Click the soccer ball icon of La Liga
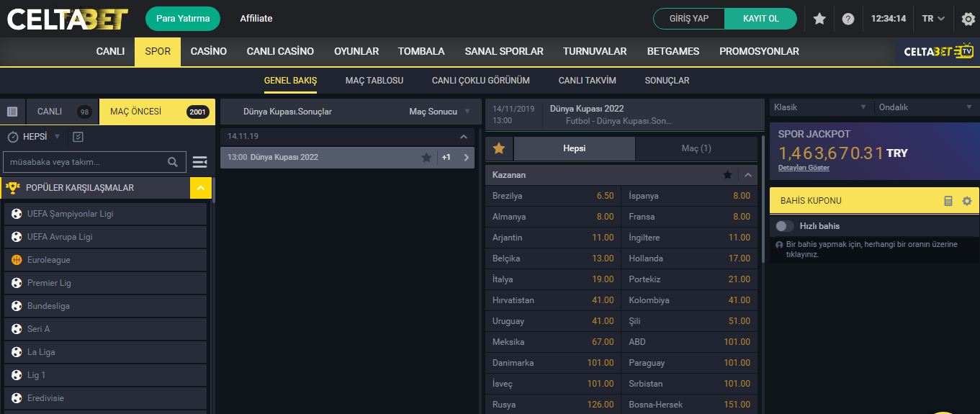This screenshot has width=980, height=414. pos(17,352)
